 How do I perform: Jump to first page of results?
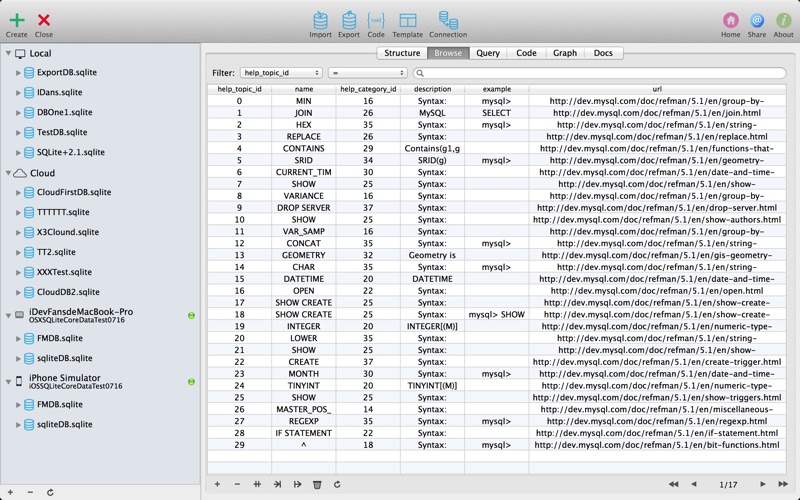point(673,484)
